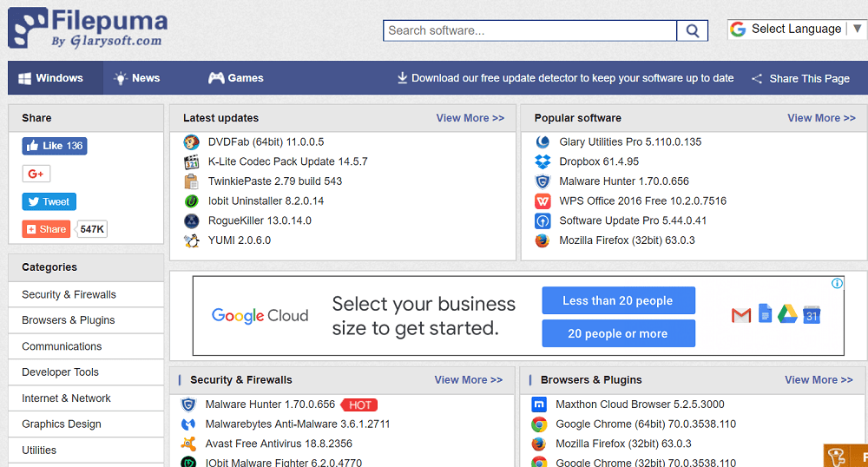Open TwinkiePaste 2.79 build 543
This screenshot has width=868, height=467.
pos(275,181)
